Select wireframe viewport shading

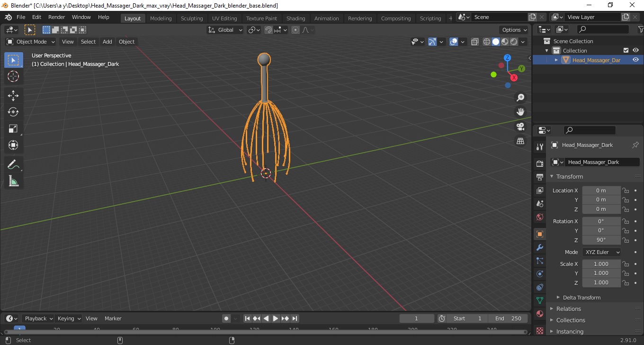(487, 42)
